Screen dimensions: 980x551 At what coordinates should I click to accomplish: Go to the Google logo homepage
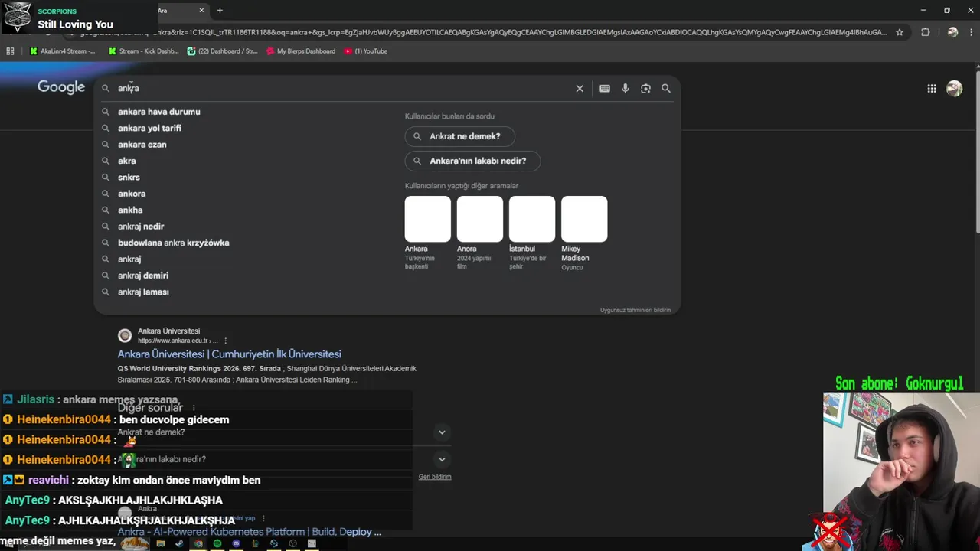coord(61,87)
